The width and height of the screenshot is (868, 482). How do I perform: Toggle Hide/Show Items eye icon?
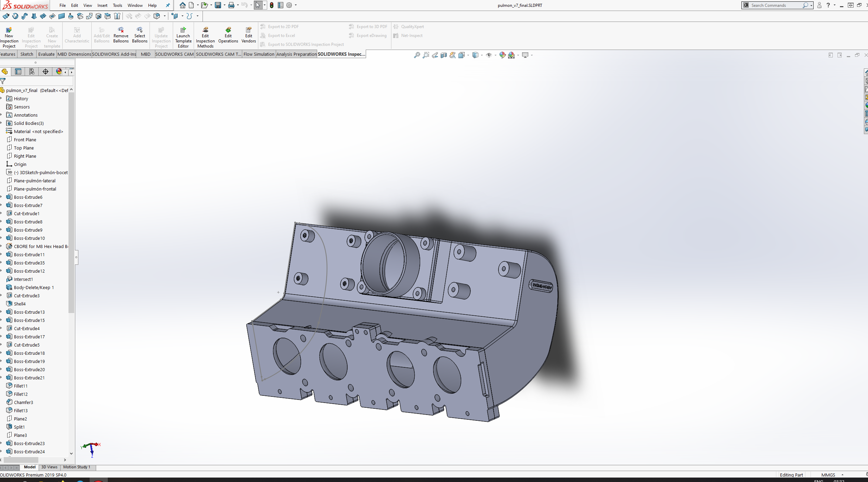point(489,55)
